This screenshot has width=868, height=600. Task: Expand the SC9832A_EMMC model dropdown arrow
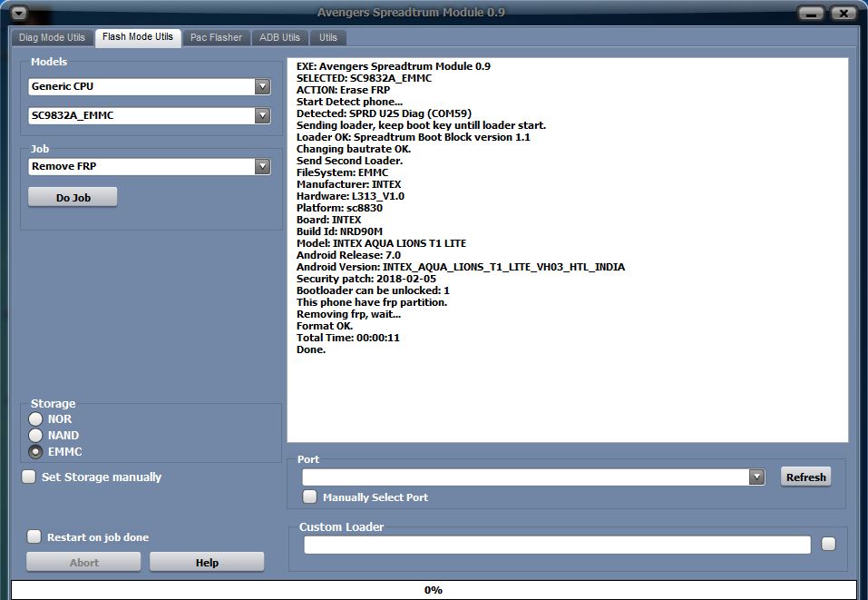click(x=262, y=116)
